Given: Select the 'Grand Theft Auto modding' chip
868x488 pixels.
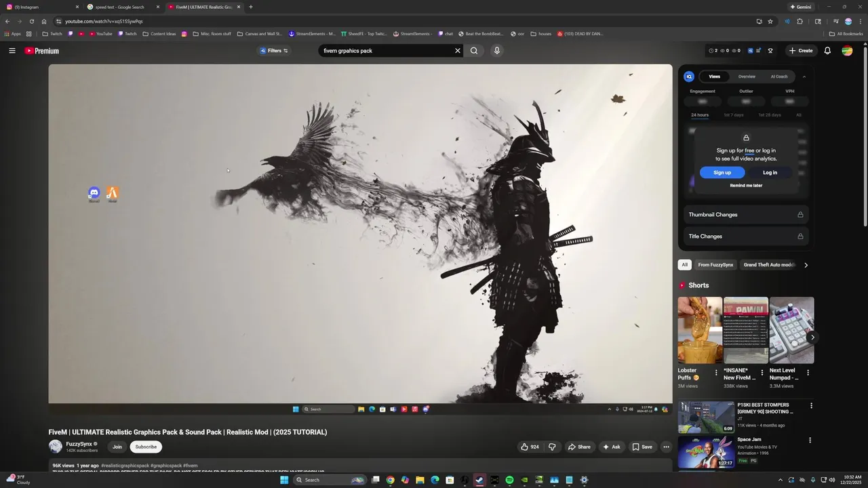Looking at the screenshot, I should [x=768, y=265].
